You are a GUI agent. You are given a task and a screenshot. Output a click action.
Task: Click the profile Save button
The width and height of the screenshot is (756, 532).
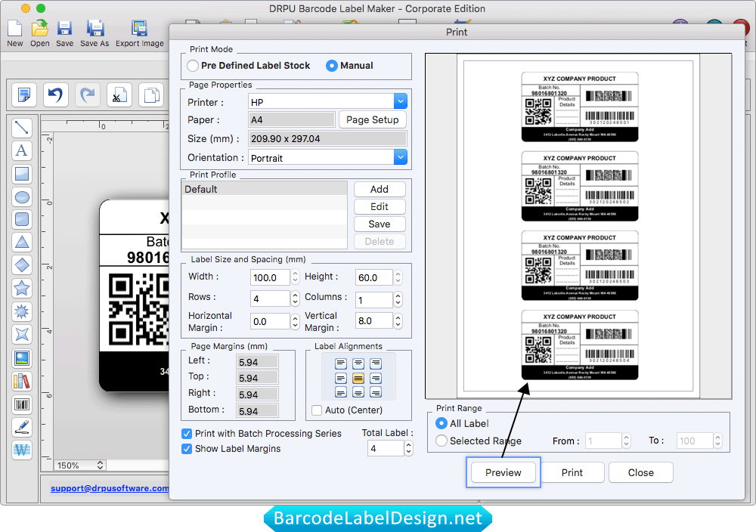[x=380, y=224]
